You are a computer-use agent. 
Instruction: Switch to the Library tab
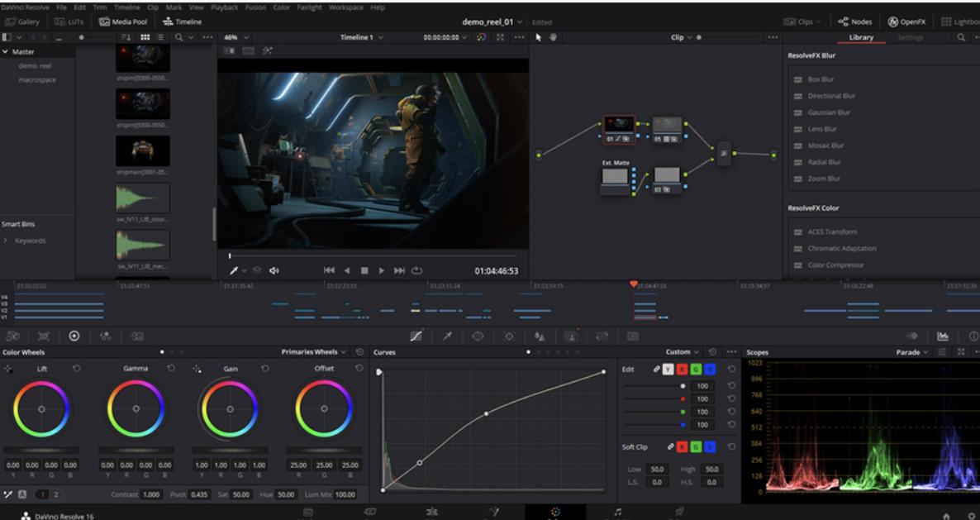tap(861, 38)
